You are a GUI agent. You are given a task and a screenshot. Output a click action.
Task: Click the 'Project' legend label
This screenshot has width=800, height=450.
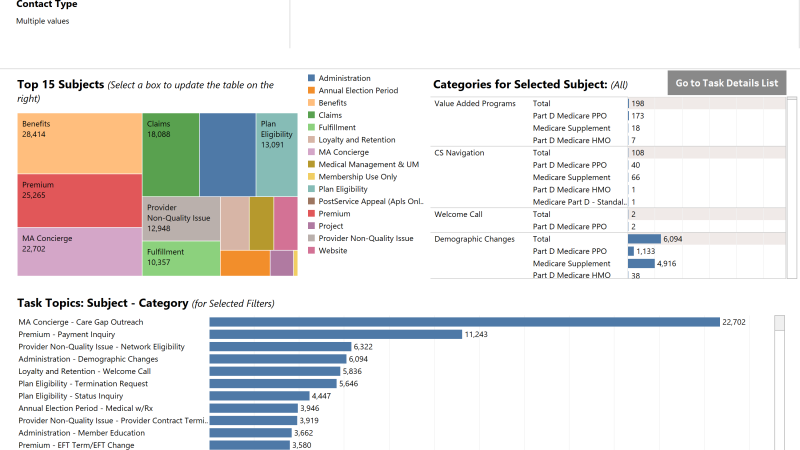click(331, 226)
